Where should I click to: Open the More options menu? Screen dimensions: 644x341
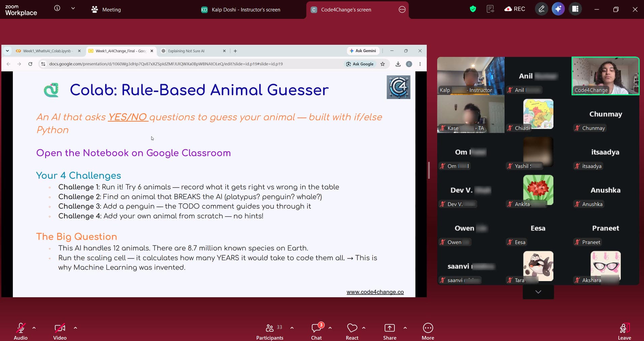(x=428, y=331)
